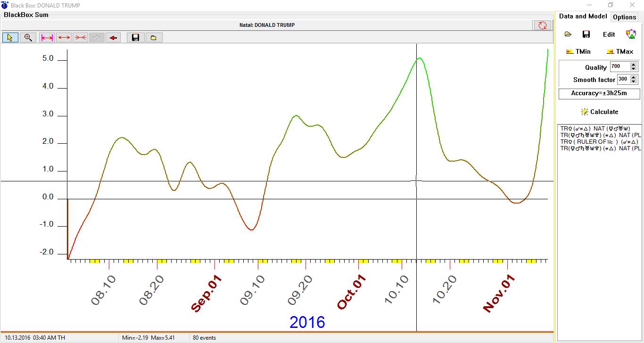The width and height of the screenshot is (644, 343).
Task: Click the TMin button
Action: tap(578, 51)
